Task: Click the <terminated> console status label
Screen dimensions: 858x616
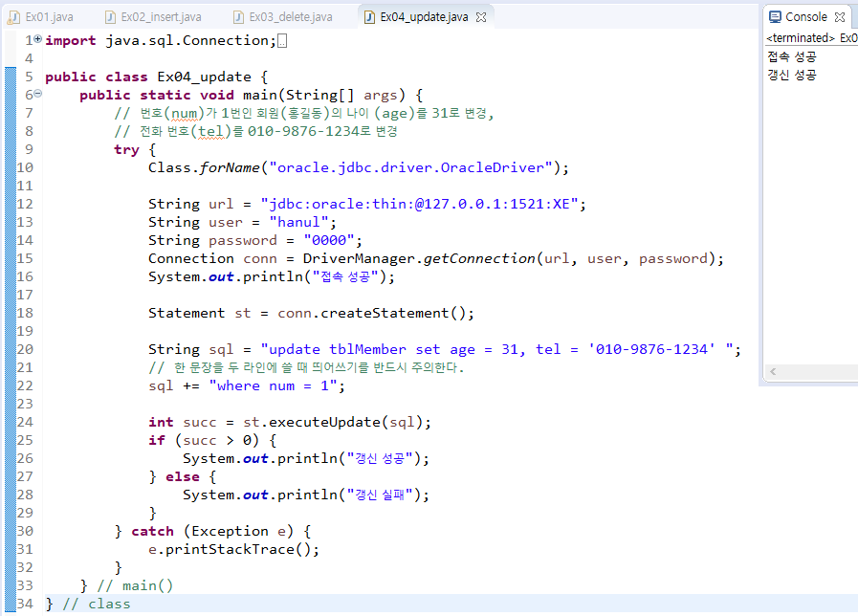Action: tap(800, 37)
